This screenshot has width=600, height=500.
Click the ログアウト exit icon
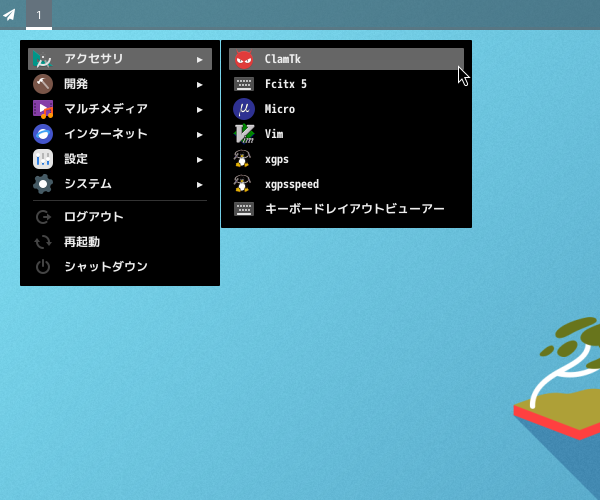[x=43, y=217]
